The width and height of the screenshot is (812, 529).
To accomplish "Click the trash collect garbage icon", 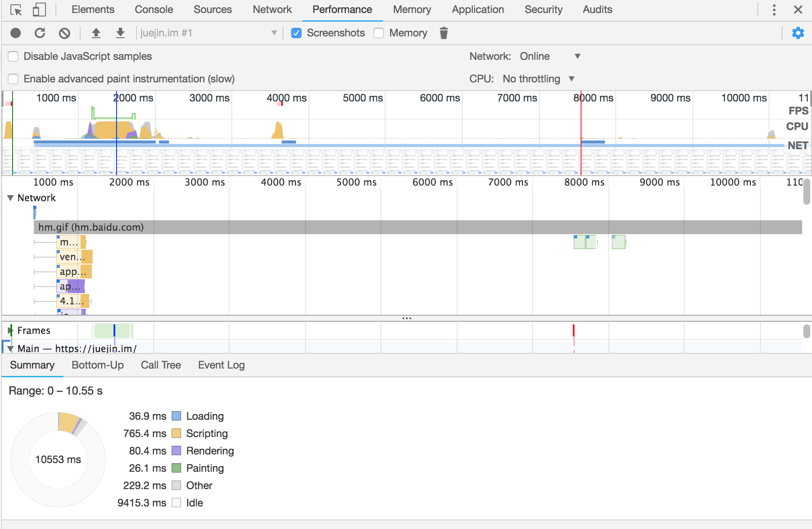I will [x=443, y=33].
